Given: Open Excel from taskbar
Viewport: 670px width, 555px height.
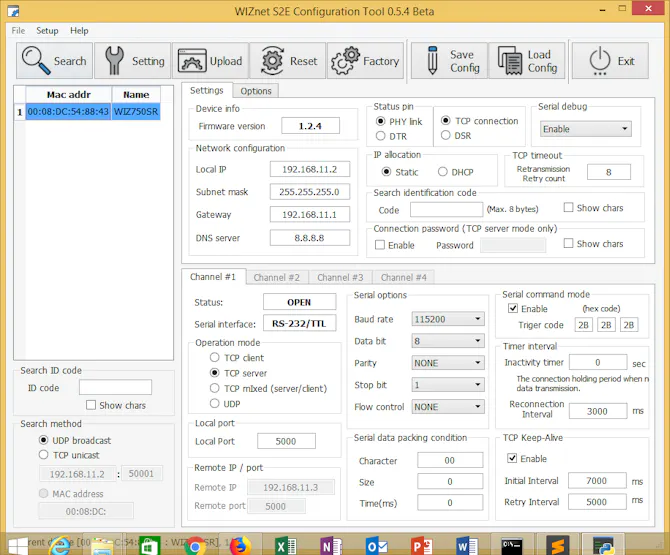Looking at the screenshot, I should click(x=286, y=546).
